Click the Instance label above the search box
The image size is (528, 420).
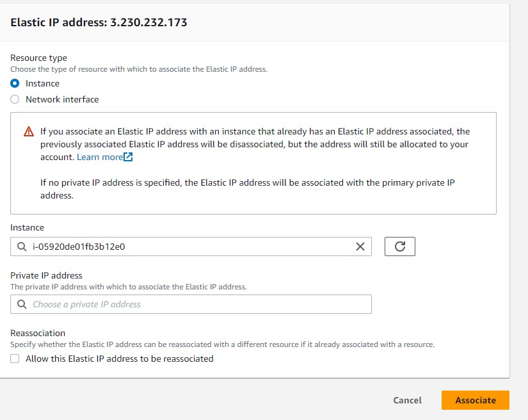[27, 227]
